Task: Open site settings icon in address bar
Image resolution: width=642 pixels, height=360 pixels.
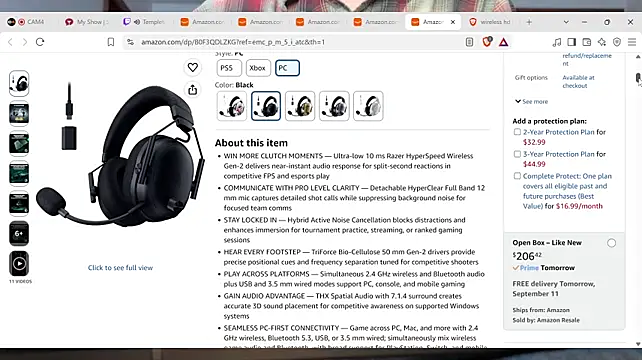Action: coord(130,42)
